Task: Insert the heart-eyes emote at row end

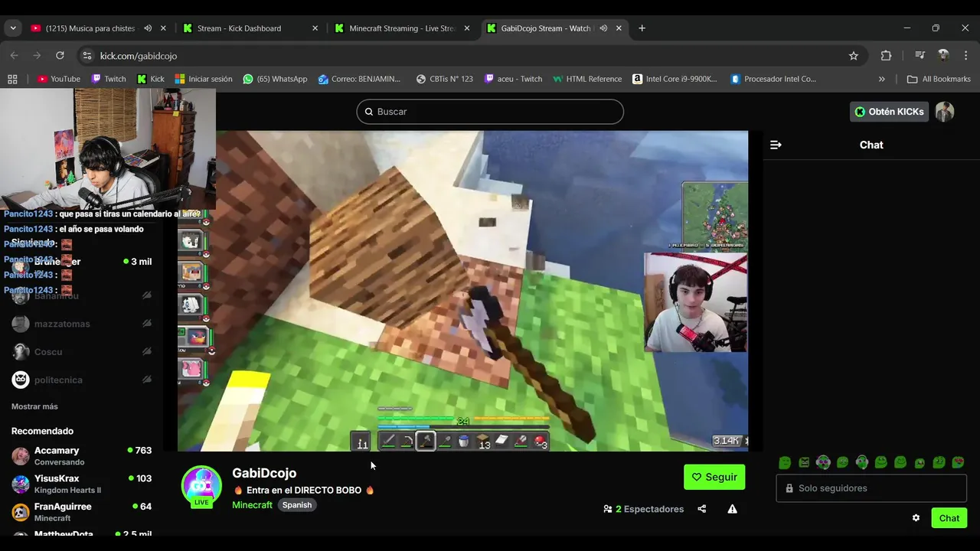Action: tap(958, 462)
